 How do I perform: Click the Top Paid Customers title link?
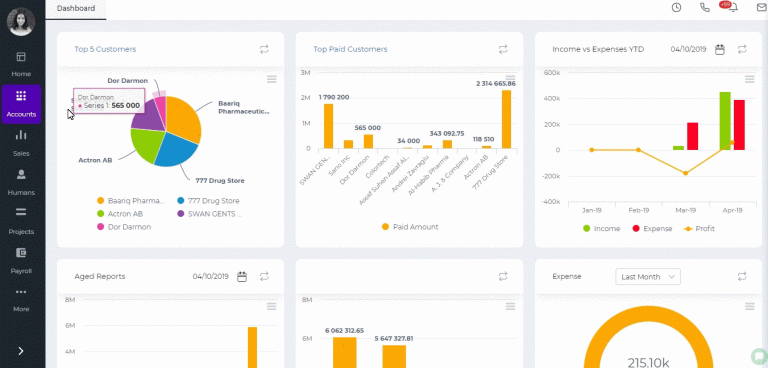coord(350,49)
